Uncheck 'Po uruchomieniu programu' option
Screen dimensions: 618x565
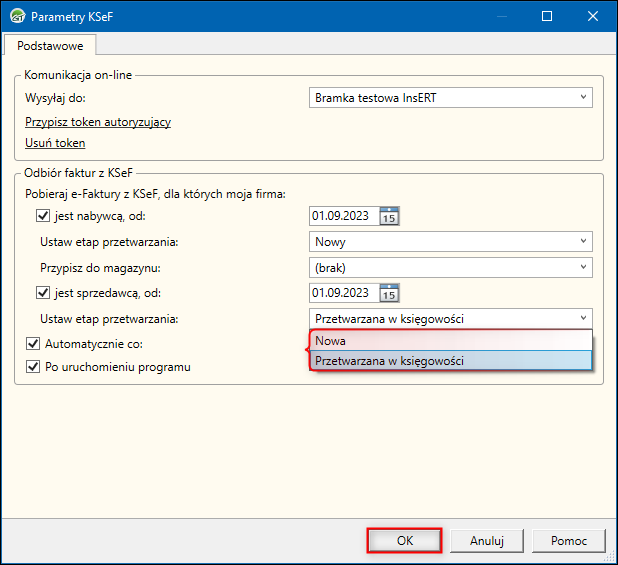point(32,366)
